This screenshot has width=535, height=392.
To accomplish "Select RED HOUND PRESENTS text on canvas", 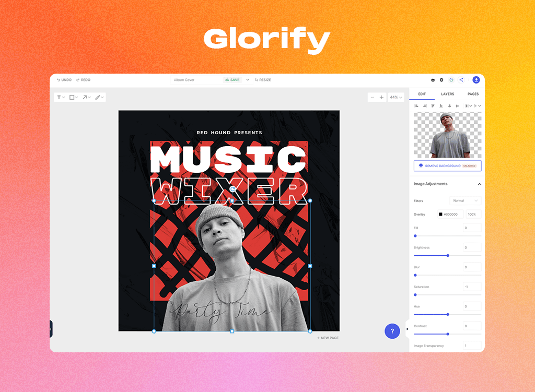I will [x=229, y=133].
